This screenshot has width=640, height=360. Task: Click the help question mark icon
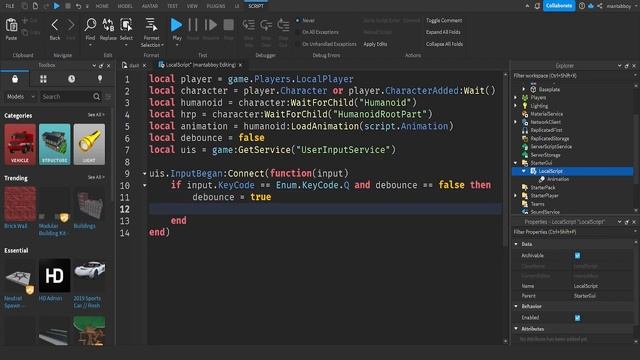(x=582, y=6)
